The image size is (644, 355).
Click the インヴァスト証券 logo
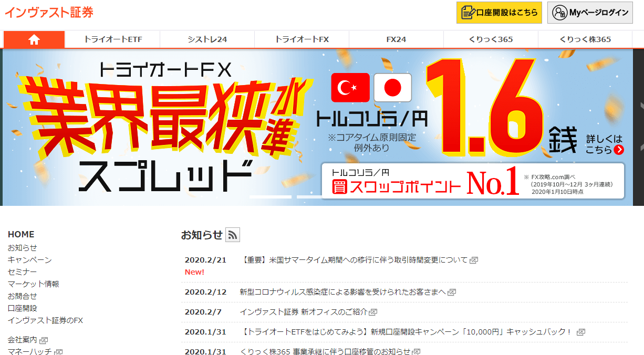pyautogui.click(x=49, y=13)
